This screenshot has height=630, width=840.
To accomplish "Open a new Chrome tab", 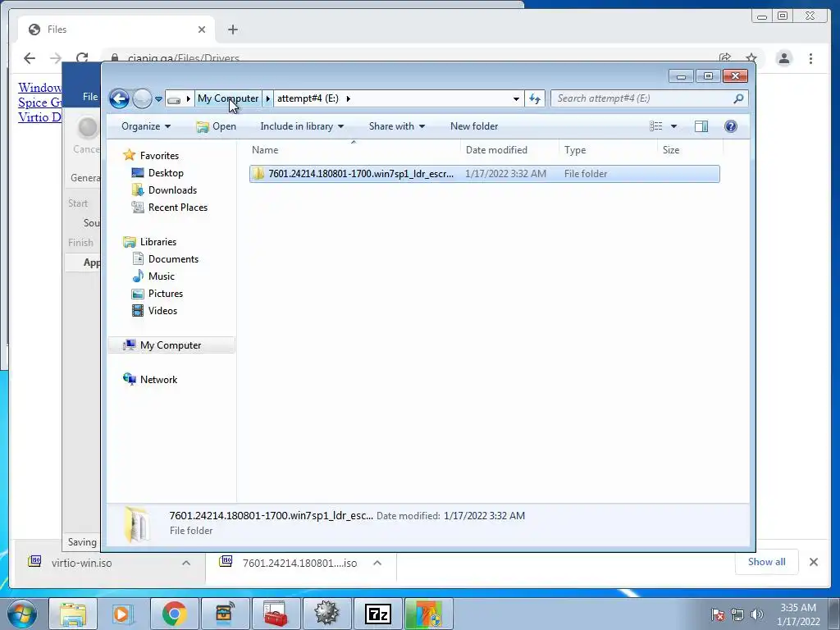I will click(x=232, y=30).
